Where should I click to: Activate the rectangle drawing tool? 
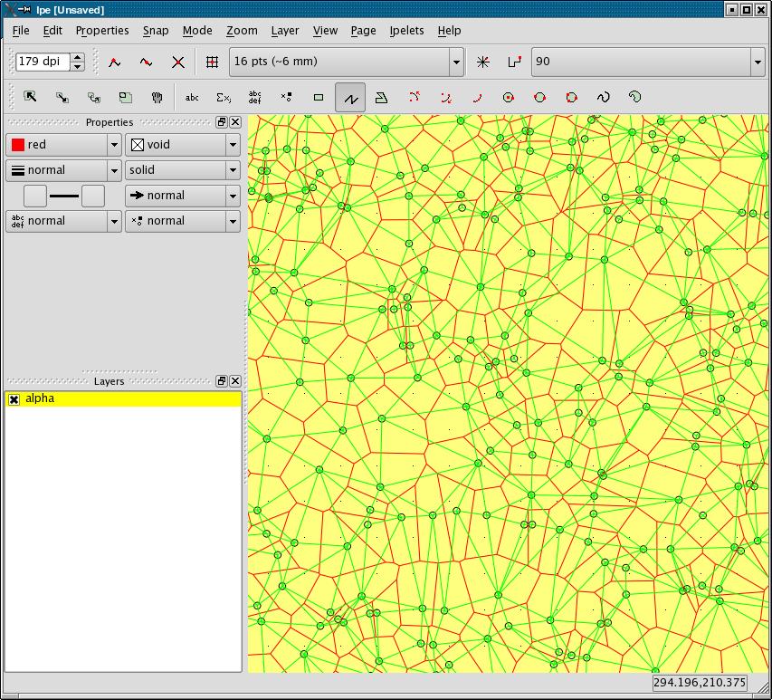pos(319,97)
